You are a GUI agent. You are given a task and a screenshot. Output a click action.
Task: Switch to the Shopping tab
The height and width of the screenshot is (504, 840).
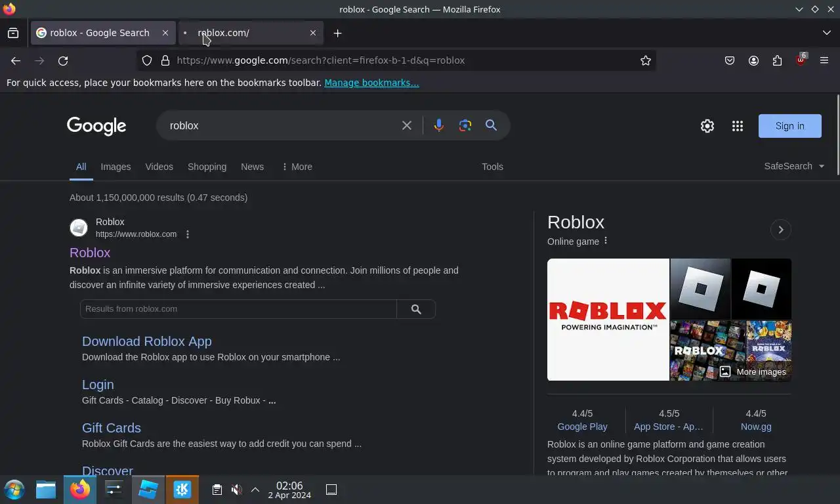tap(207, 167)
